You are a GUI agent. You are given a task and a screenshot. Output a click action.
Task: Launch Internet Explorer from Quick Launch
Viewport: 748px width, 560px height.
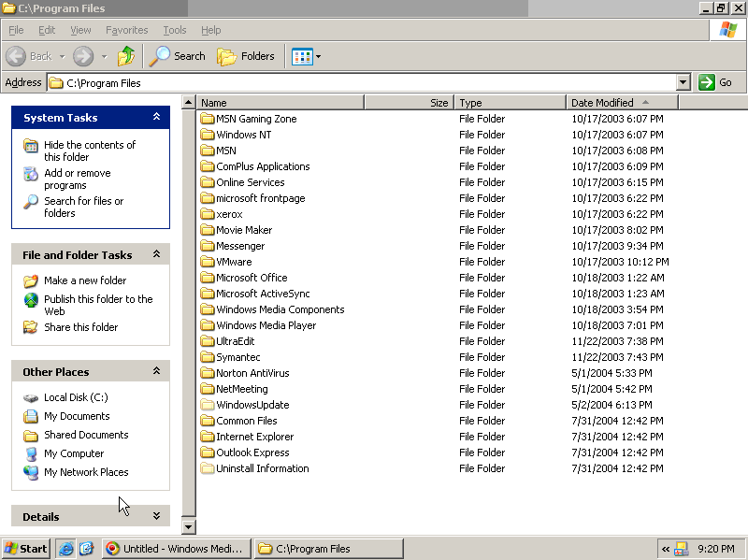(x=65, y=549)
